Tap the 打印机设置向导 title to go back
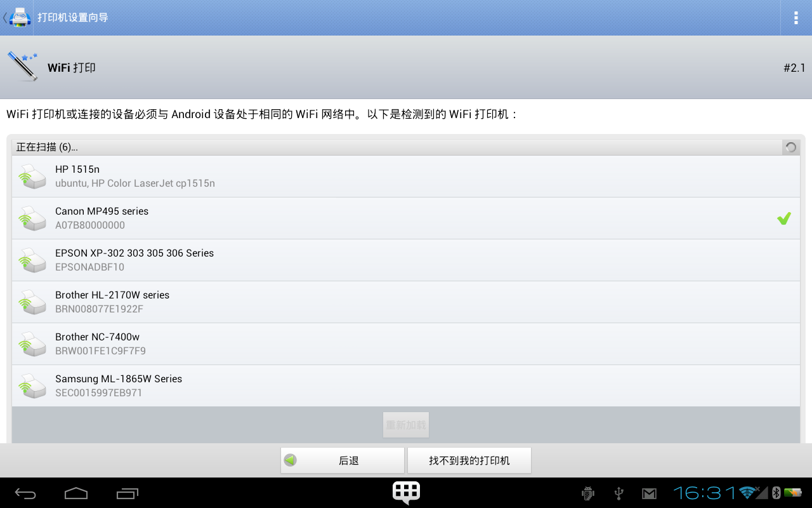This screenshot has height=508, width=812. 73,18
